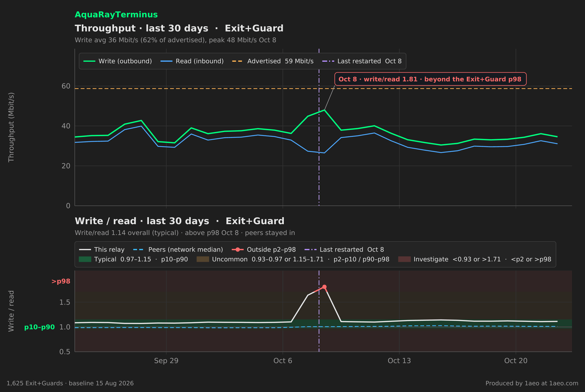Click the Read (inbound) legend entry
The height and width of the screenshot is (392, 585).
(x=192, y=61)
